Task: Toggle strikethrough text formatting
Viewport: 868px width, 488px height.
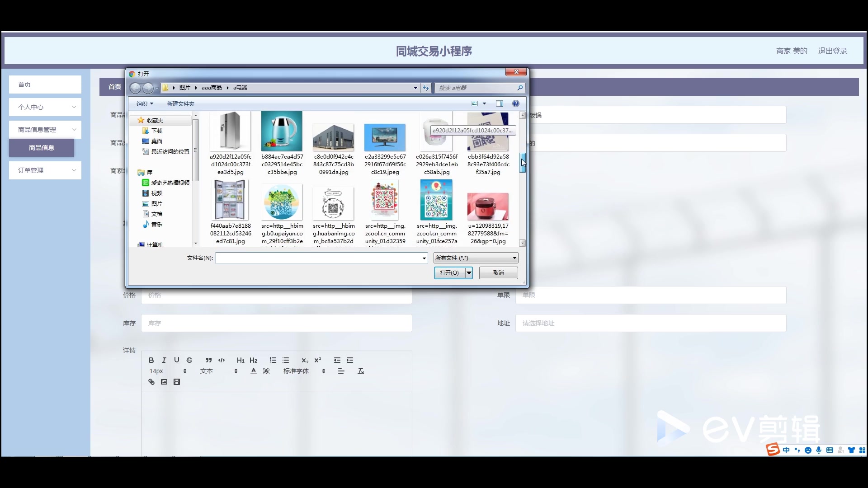Action: pos(189,360)
